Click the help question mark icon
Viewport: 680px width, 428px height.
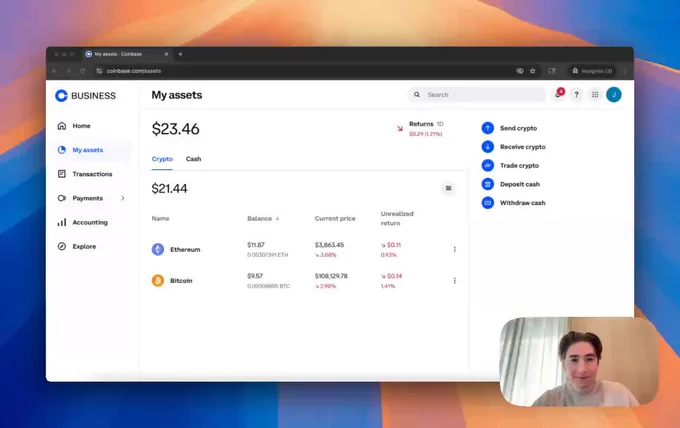[576, 95]
